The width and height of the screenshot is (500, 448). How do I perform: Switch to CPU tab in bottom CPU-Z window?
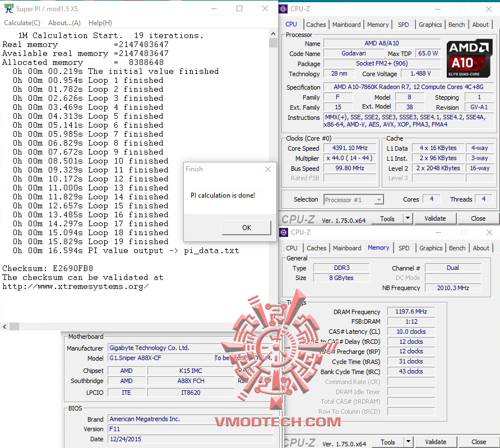291,248
